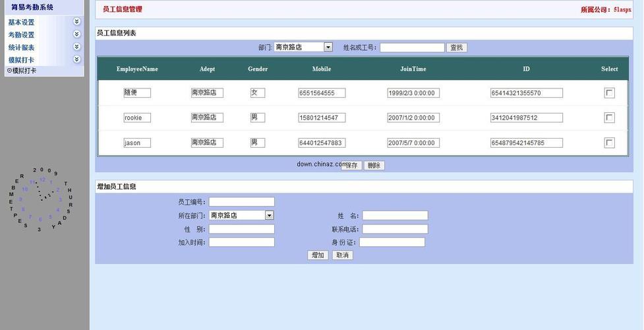Edit mobile number 15801214547
The width and height of the screenshot is (644, 330).
click(x=322, y=117)
